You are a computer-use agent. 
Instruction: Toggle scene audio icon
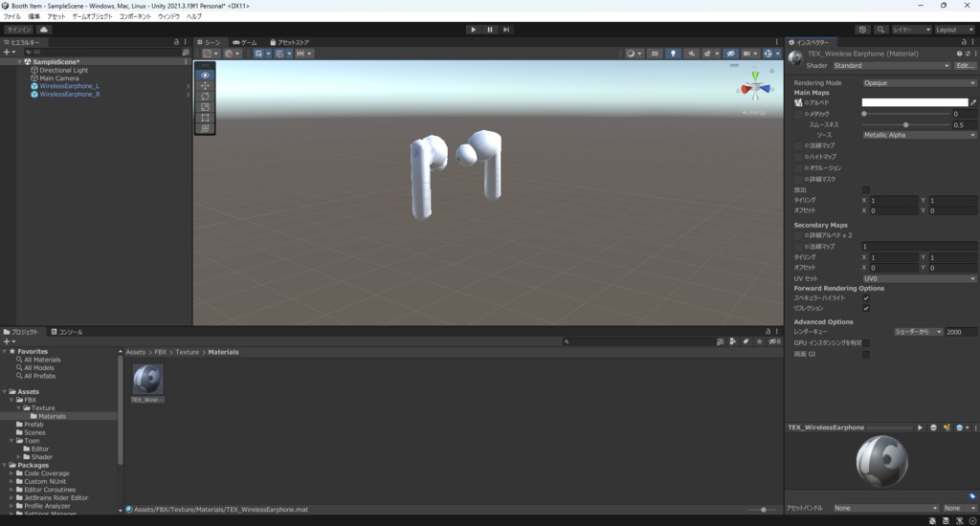tap(691, 54)
